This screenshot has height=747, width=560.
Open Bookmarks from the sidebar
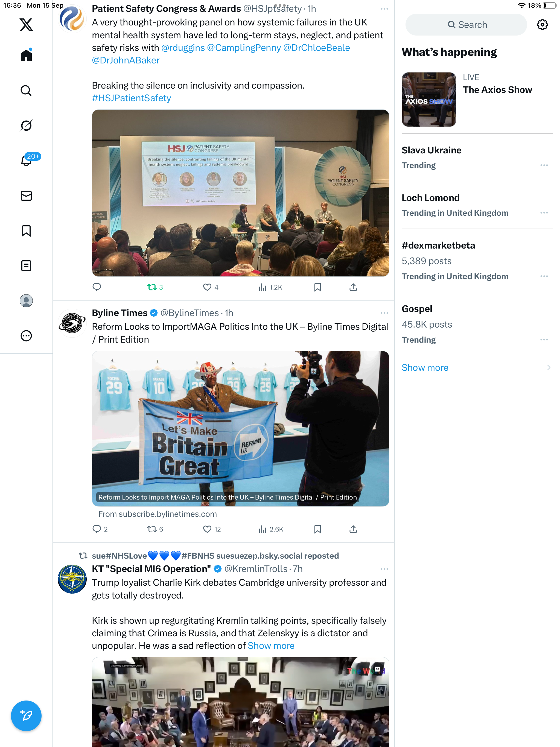click(26, 231)
